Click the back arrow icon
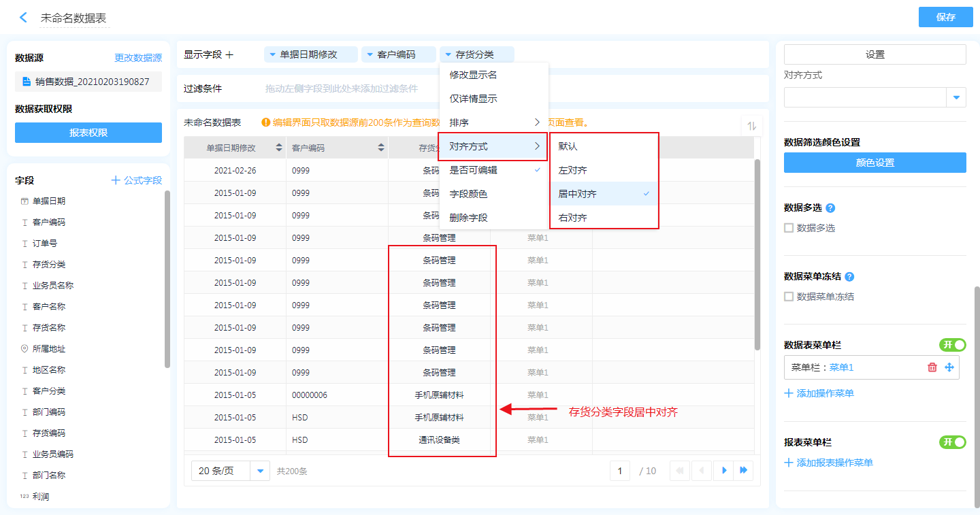This screenshot has width=980, height=515. tap(23, 18)
